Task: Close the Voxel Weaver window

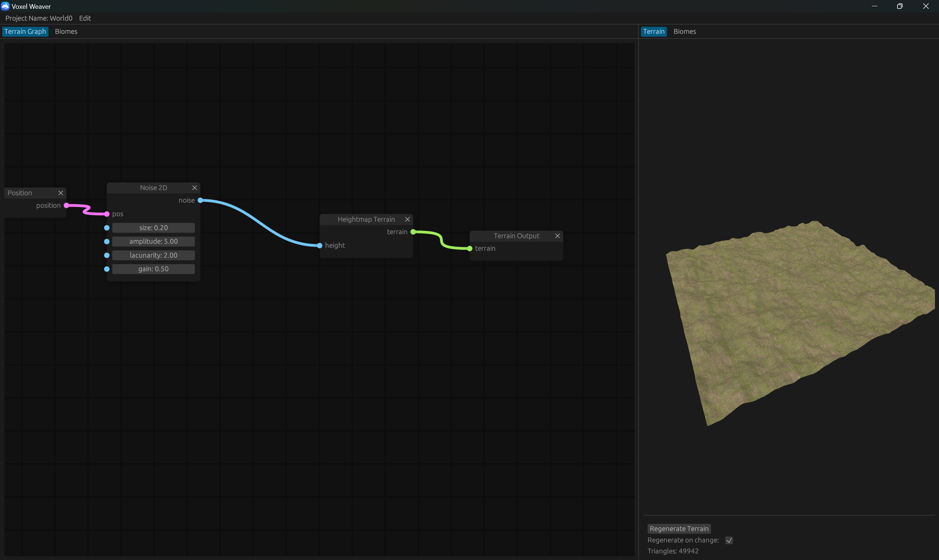Action: pos(926,6)
